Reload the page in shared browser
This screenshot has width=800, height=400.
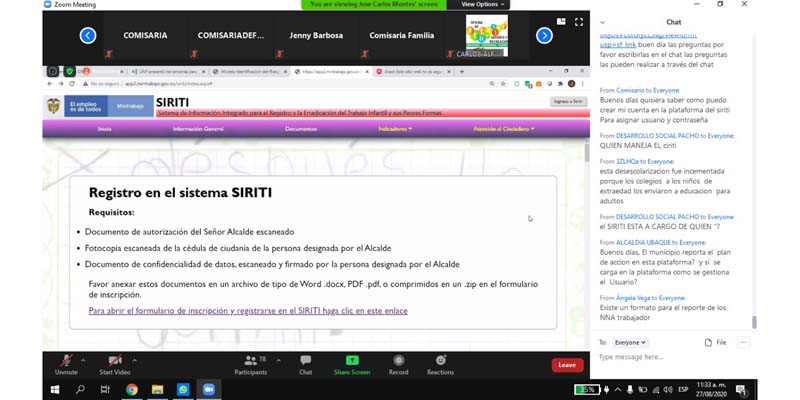tap(72, 84)
